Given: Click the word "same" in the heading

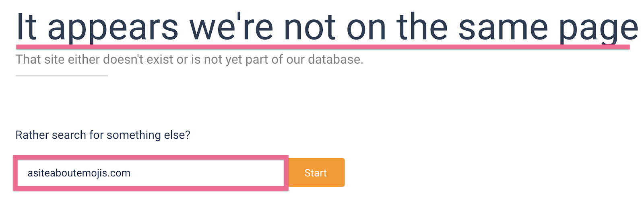Looking at the screenshot, I should point(503,27).
